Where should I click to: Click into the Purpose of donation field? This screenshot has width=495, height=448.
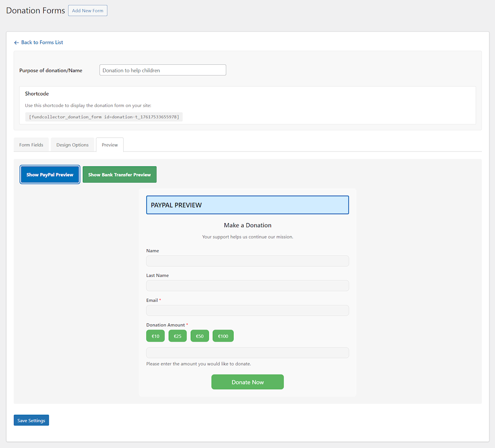162,70
